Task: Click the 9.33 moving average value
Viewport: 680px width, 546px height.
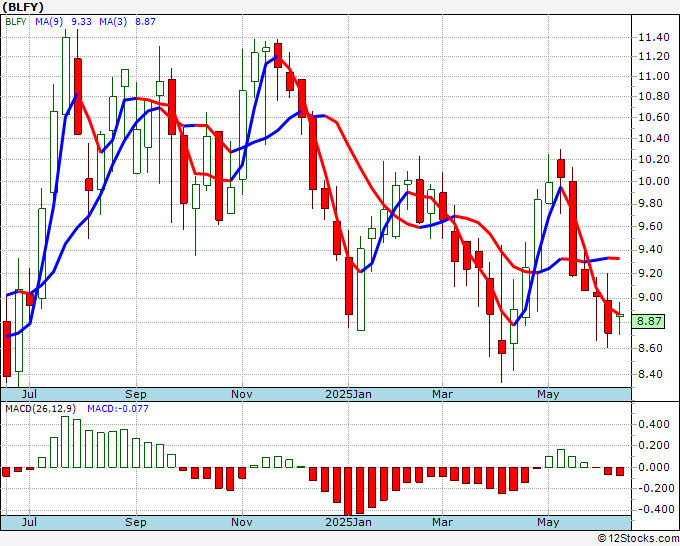Action: coord(82,21)
